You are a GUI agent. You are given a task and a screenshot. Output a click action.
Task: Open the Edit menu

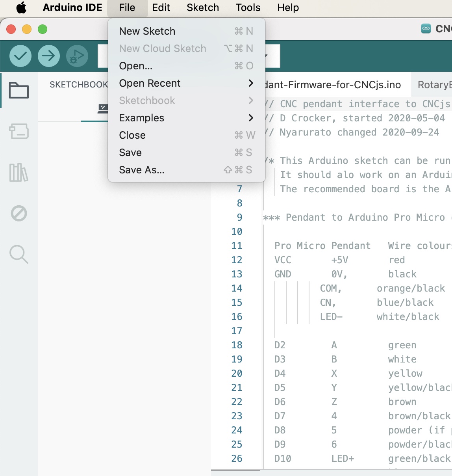161,7
